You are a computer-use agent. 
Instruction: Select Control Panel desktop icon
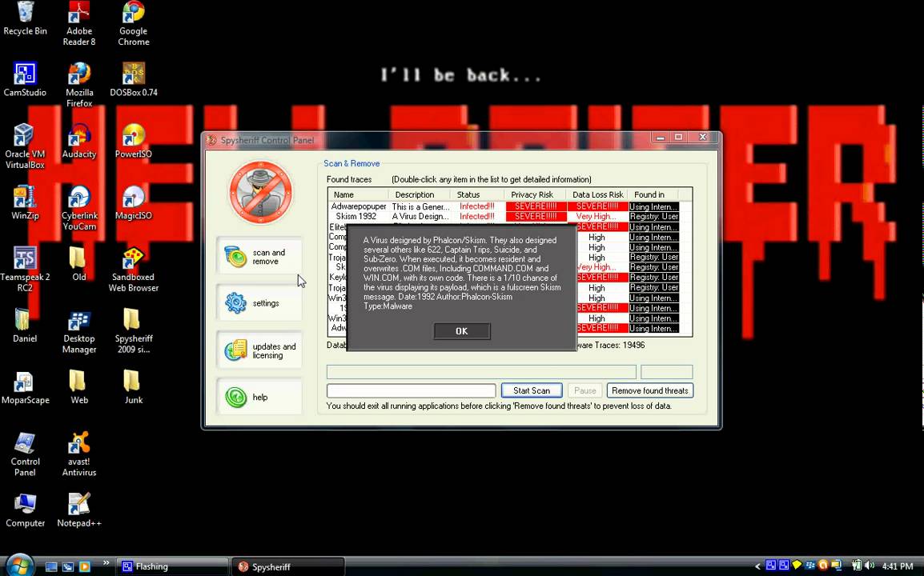[x=25, y=454]
